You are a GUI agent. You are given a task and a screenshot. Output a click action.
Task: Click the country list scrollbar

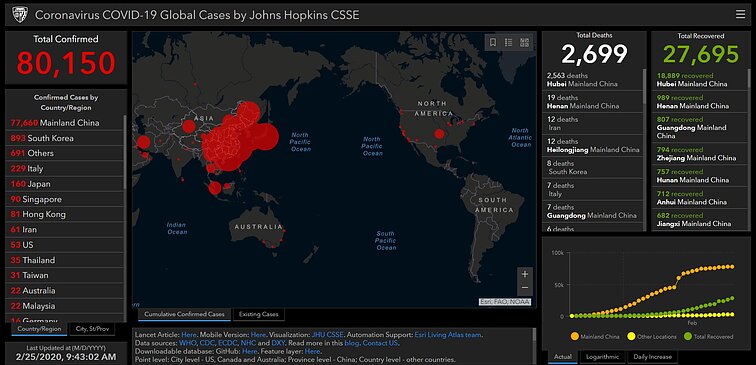click(x=125, y=151)
